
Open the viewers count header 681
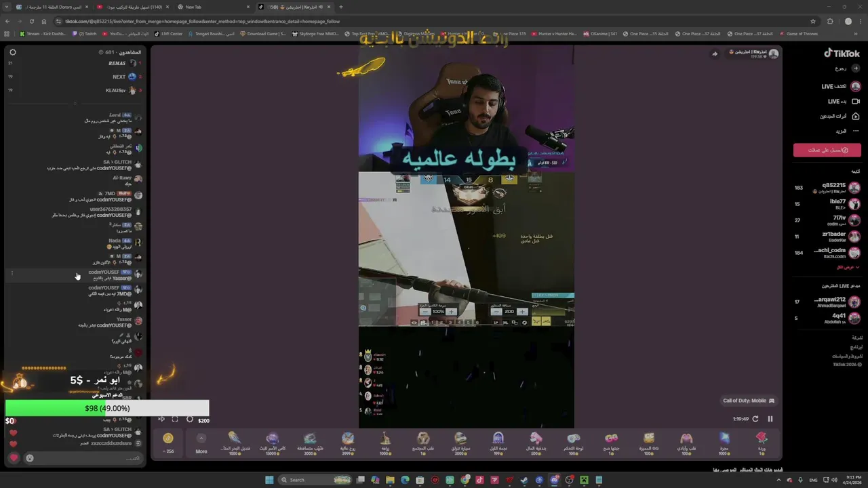[119, 52]
